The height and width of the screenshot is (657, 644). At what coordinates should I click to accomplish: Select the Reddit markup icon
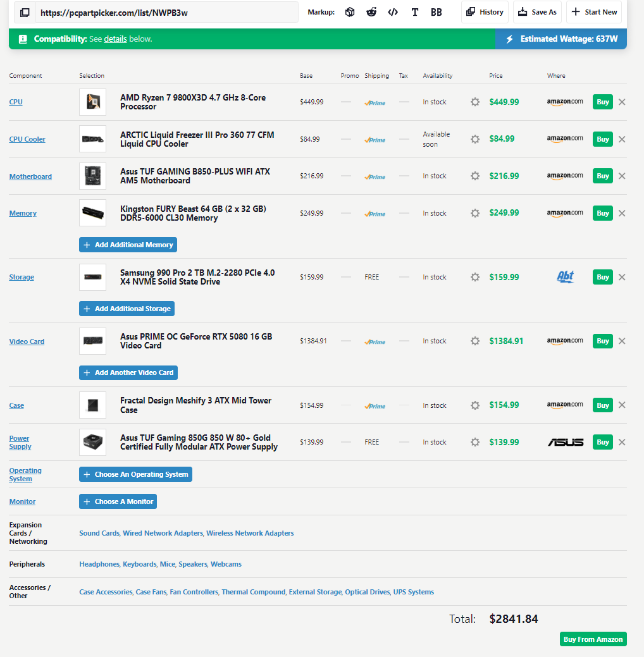(371, 12)
